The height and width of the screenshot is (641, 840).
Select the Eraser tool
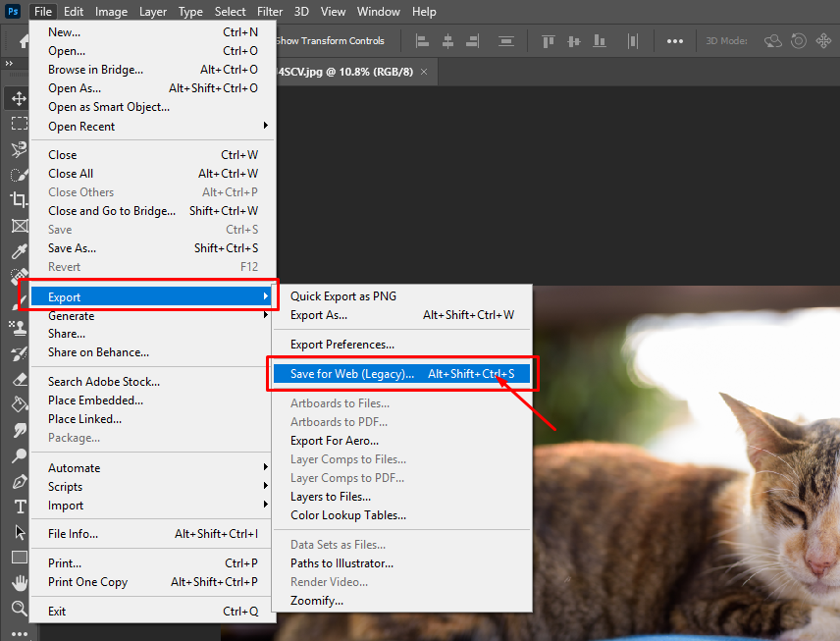click(19, 379)
